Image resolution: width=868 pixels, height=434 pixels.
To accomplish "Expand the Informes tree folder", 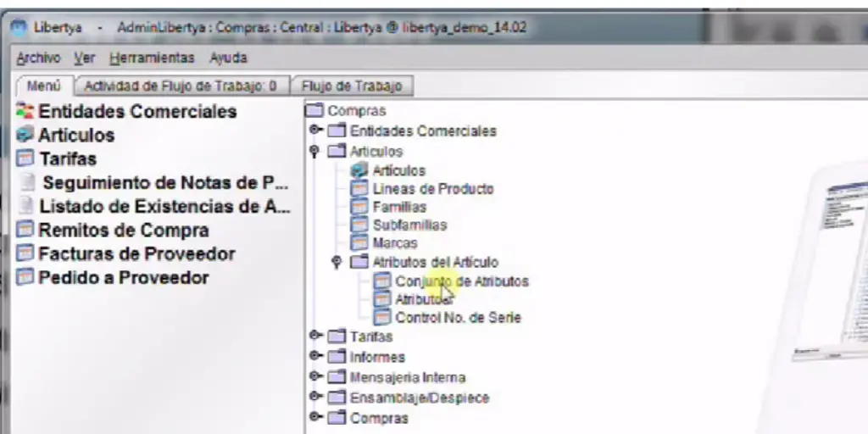I will coord(315,356).
